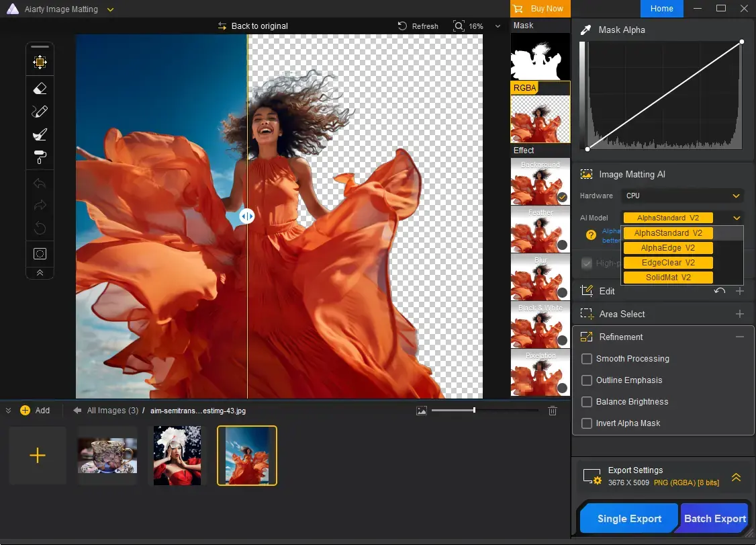Click the Undo arrow in the toolbar
The image size is (756, 545).
click(x=40, y=183)
